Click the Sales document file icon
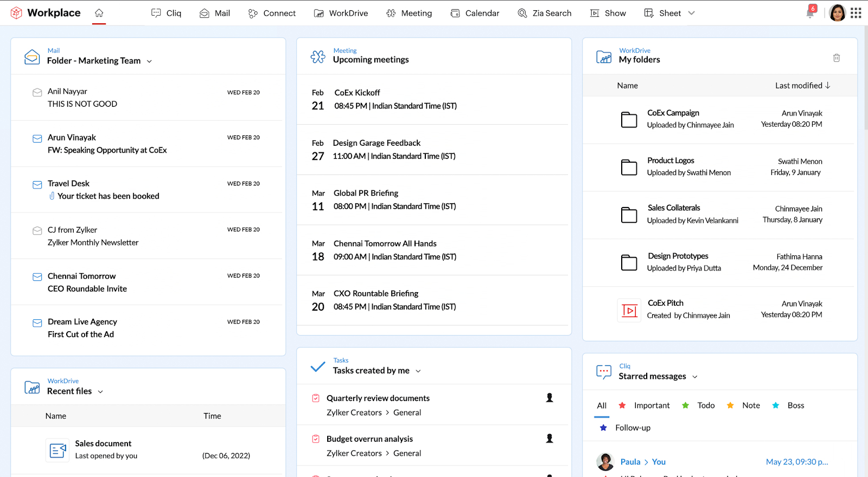The image size is (868, 477). (x=58, y=450)
